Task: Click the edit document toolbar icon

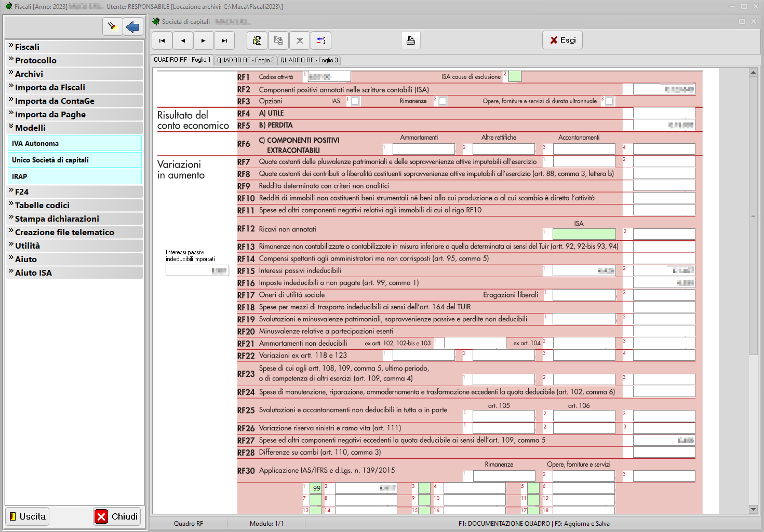Action: (x=257, y=40)
